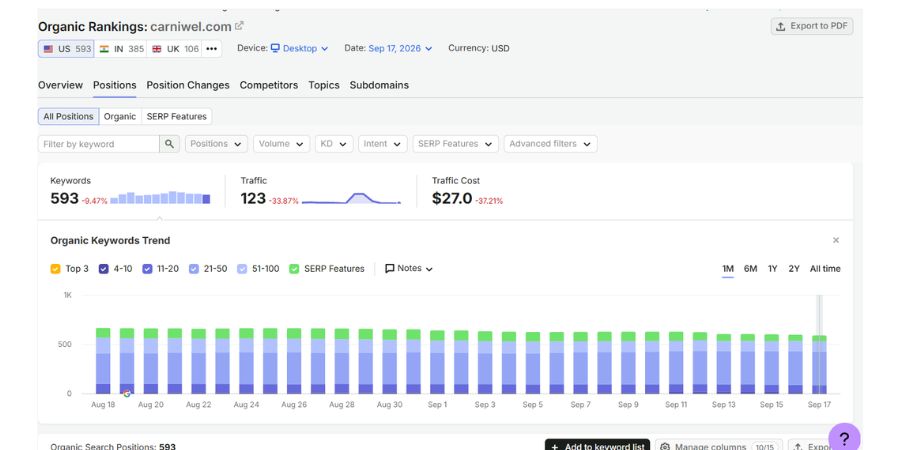Click the Keywords mini bar chart
The image size is (900, 450).
tap(160, 198)
